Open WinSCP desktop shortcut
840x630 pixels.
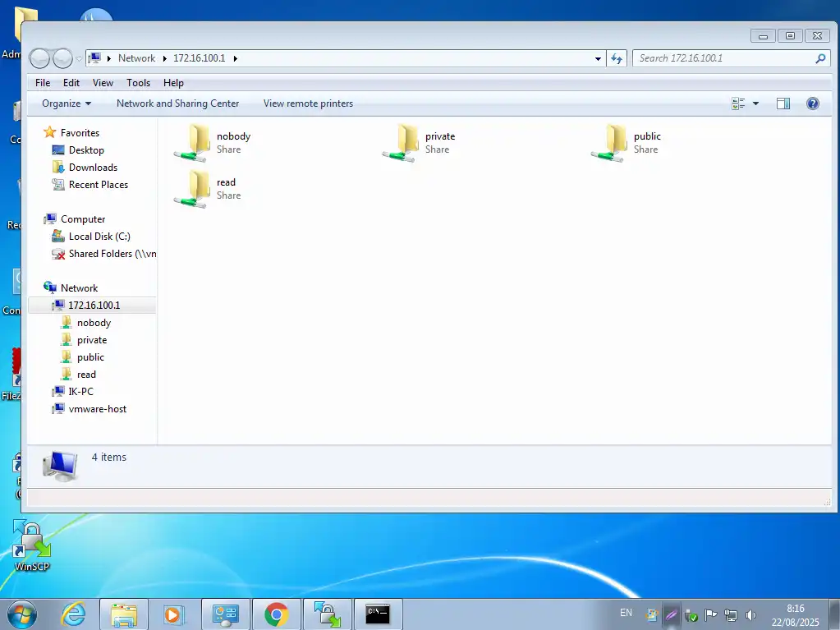click(32, 545)
